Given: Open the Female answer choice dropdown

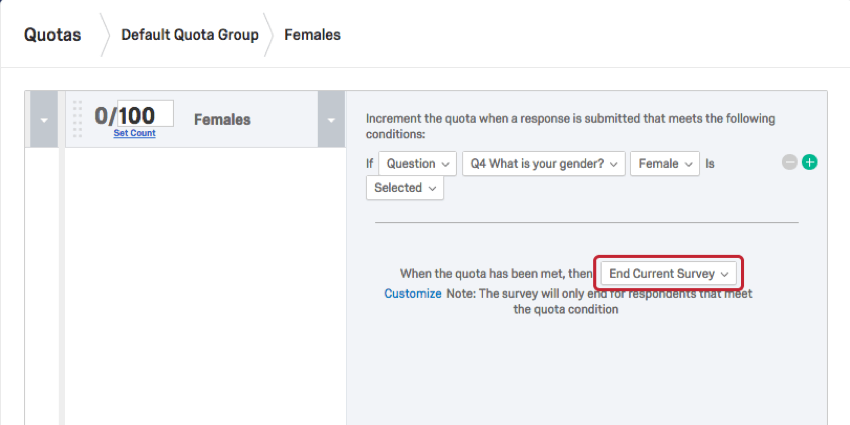Looking at the screenshot, I should click(664, 163).
